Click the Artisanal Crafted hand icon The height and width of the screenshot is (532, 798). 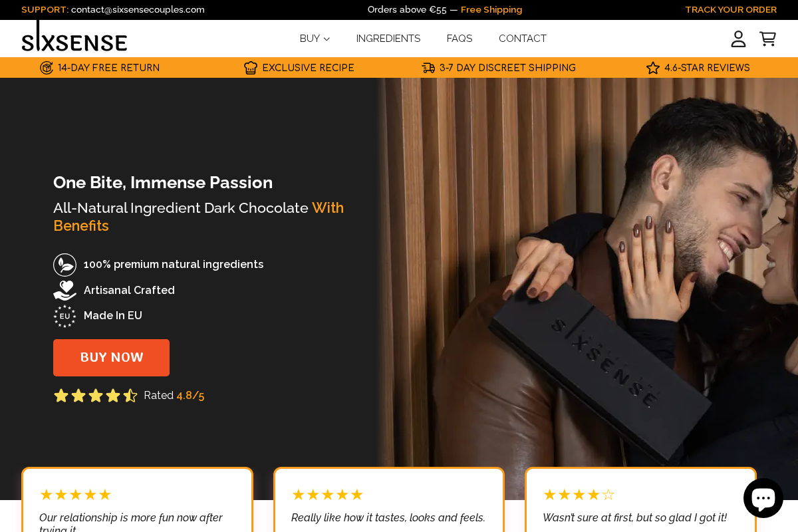(65, 290)
